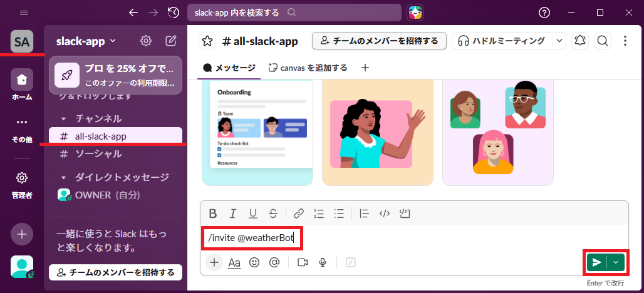644x293 pixels.
Task: Go to the Home tab (ホーム)
Action: (x=22, y=85)
